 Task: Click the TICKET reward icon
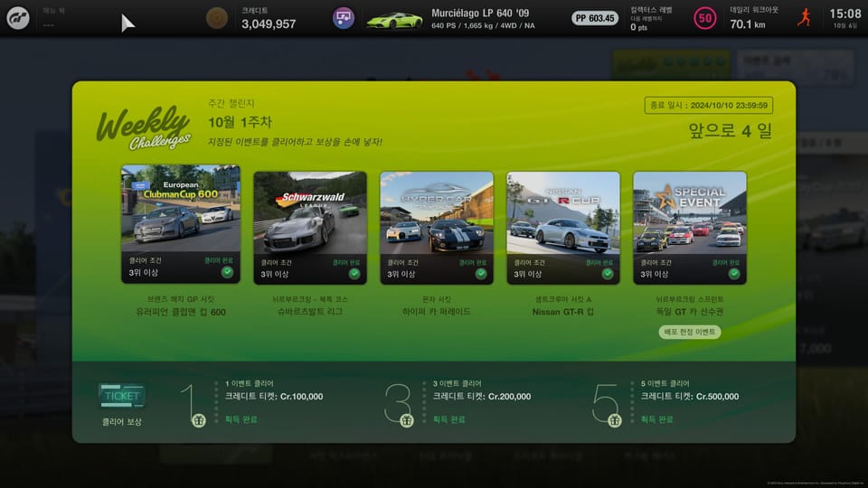[x=122, y=396]
